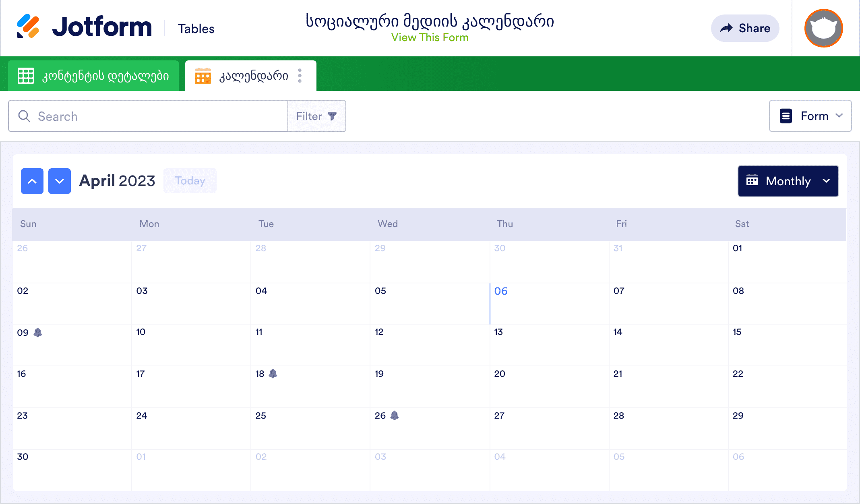Click the Filter funnel button
Screen dimensions: 860x504
click(316, 116)
